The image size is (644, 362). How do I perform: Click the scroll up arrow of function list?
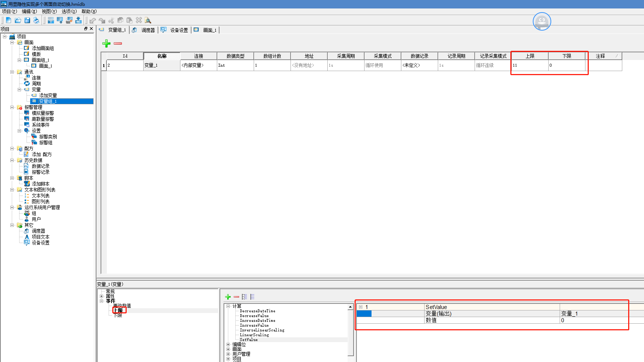click(351, 307)
